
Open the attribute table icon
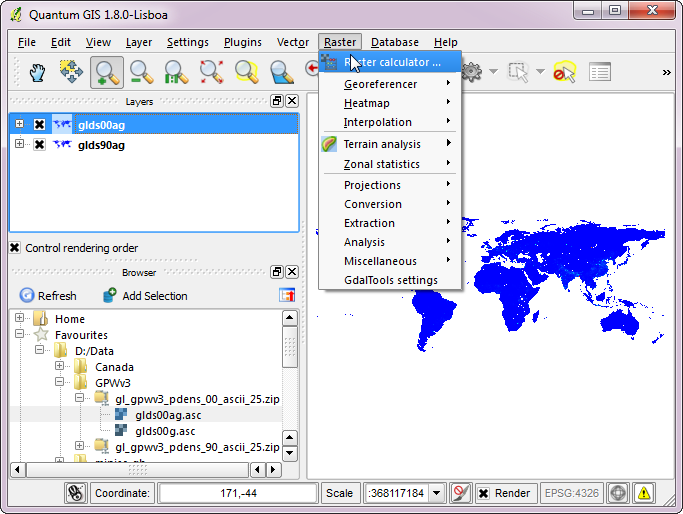pyautogui.click(x=599, y=72)
